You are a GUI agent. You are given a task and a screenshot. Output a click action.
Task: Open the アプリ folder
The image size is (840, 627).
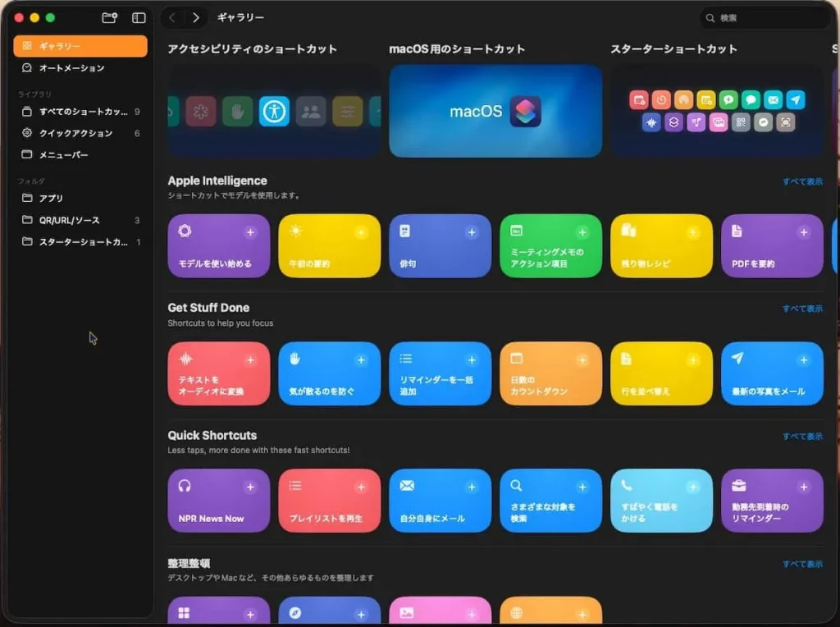(x=80, y=199)
